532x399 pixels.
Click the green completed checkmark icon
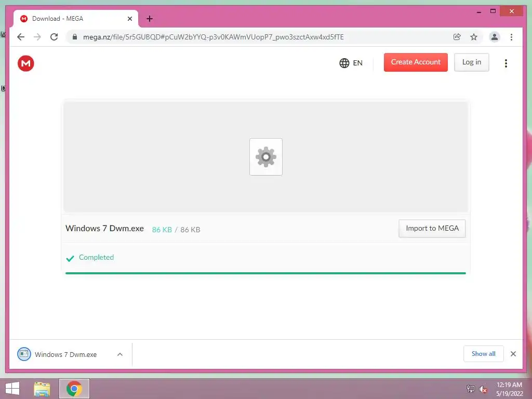(x=70, y=259)
